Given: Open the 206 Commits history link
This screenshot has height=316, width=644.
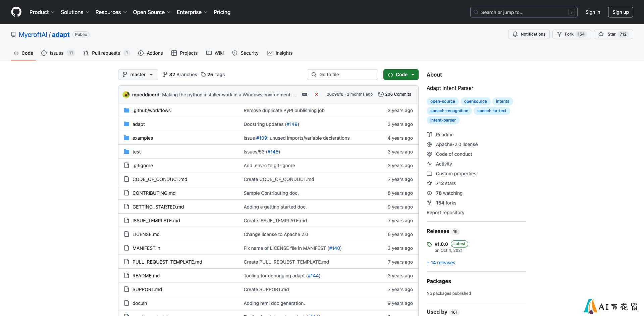Looking at the screenshot, I should click(395, 94).
